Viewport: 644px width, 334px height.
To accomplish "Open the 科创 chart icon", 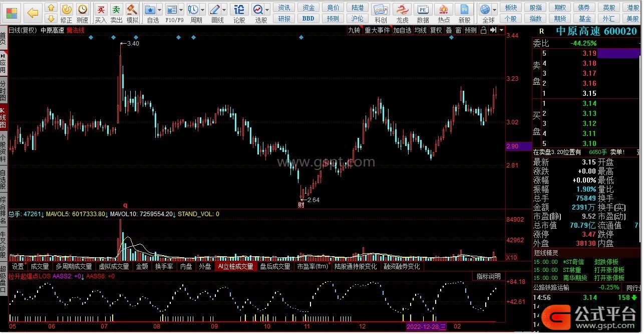I will coord(381,9).
